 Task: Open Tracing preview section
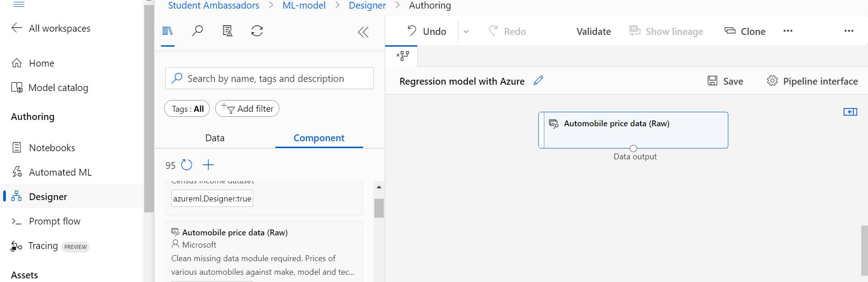50,246
